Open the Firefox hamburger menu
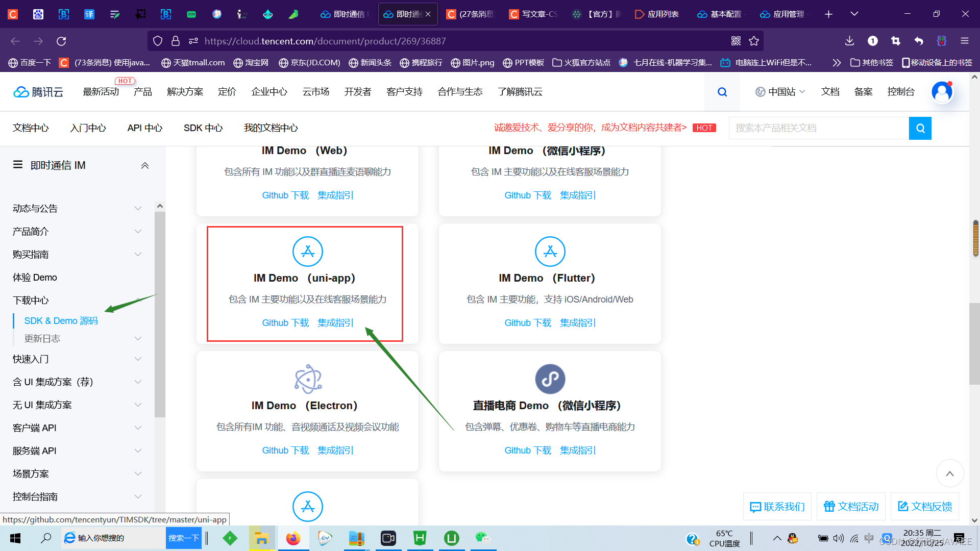Screen dimensions: 980x551 [965, 41]
